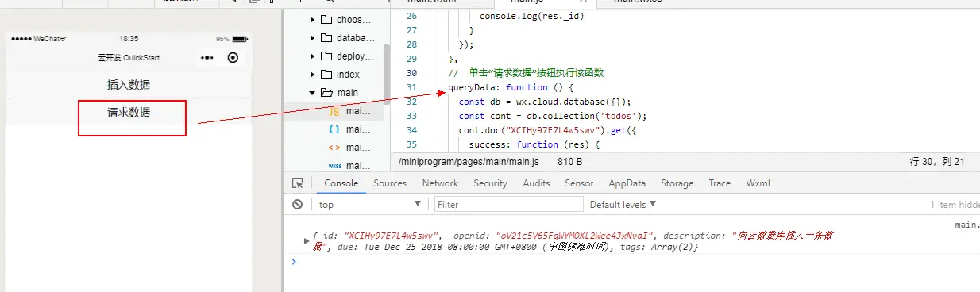
Task: Click the deploy folder icon
Action: click(326, 56)
